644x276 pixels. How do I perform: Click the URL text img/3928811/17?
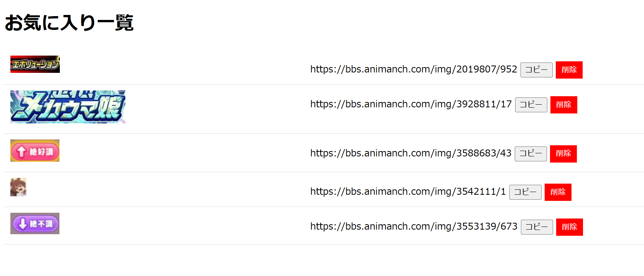pos(411,104)
